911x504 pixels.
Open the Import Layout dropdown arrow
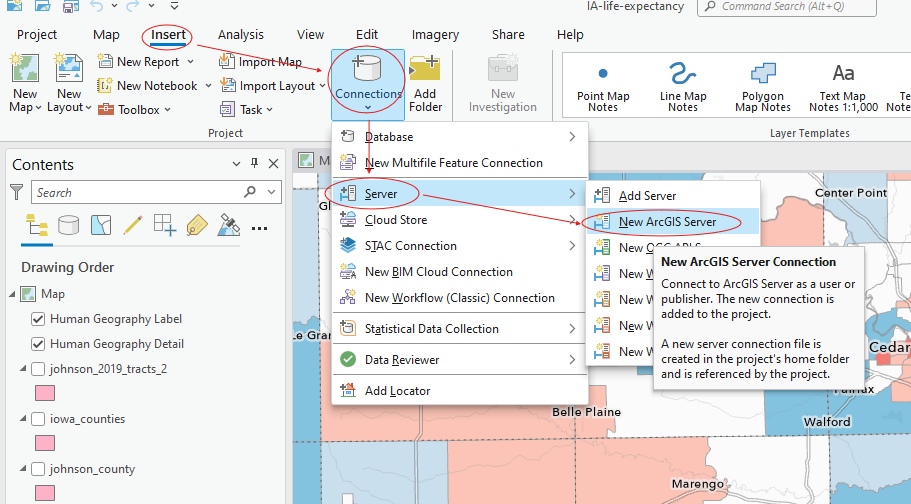coord(322,86)
